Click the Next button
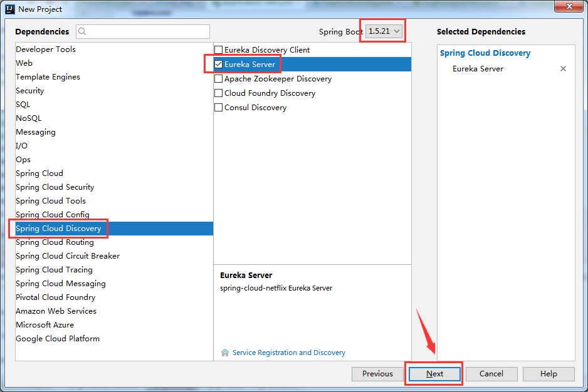This screenshot has height=392, width=588. coord(434,374)
